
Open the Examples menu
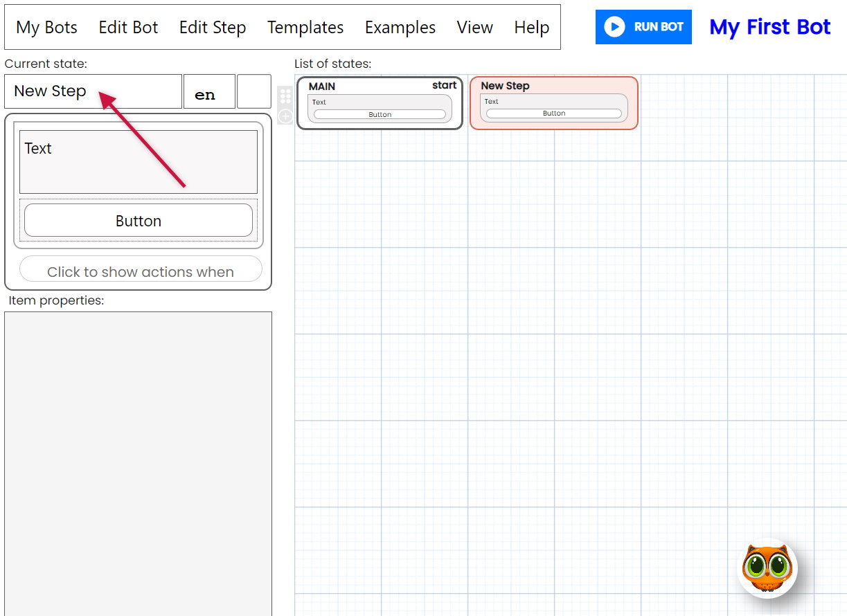(400, 28)
